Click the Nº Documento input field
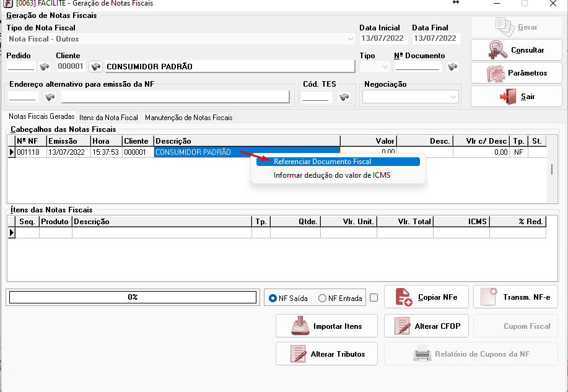 click(418, 67)
